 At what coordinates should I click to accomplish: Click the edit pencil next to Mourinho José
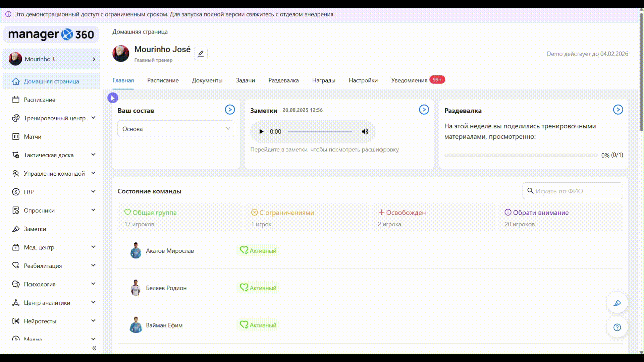pos(201,54)
